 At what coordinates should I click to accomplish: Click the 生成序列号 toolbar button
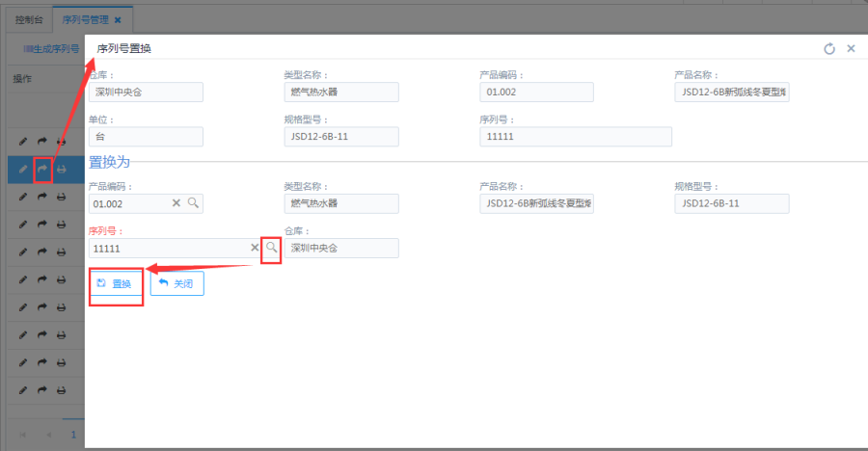click(x=51, y=48)
